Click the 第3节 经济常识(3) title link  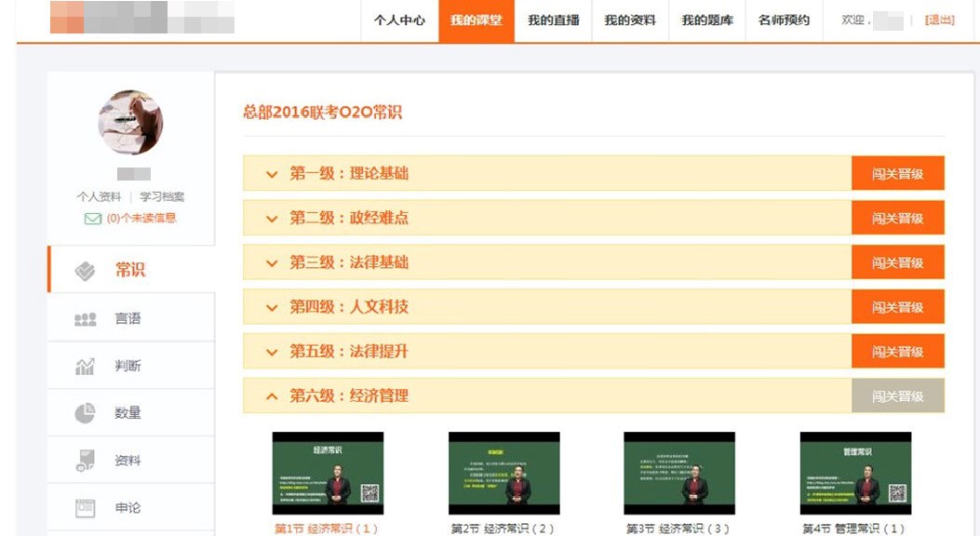point(678,529)
